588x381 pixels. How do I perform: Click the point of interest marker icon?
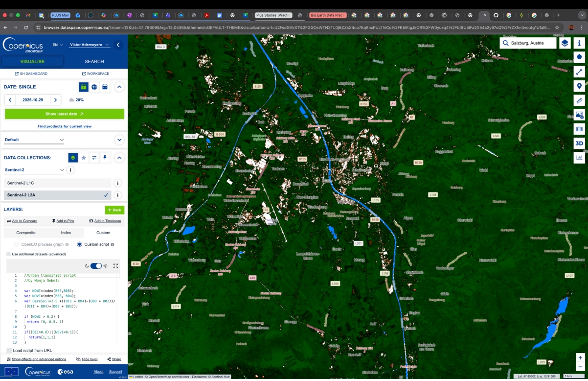pyautogui.click(x=579, y=86)
